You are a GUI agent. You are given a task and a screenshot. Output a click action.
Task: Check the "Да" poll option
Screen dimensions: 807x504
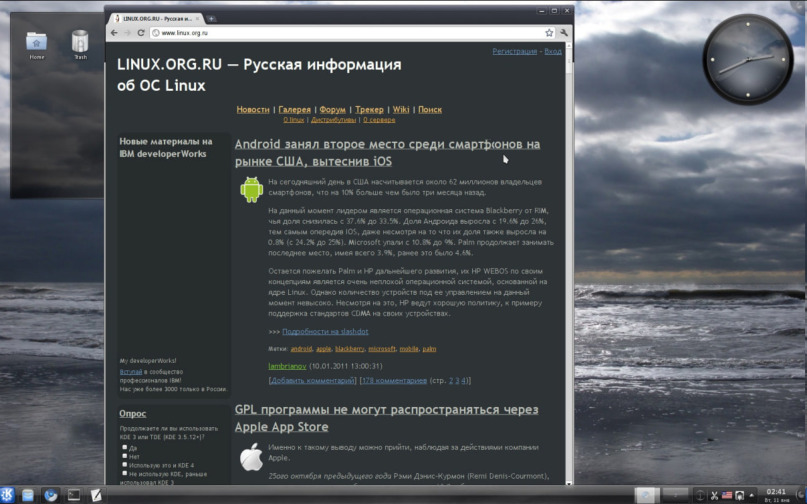[x=123, y=448]
